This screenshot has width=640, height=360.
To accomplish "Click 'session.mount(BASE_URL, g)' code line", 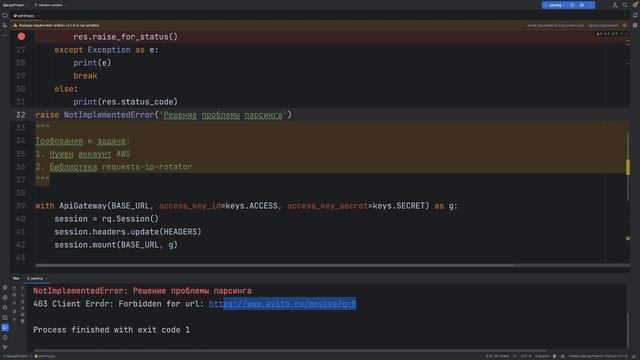I will point(116,245).
